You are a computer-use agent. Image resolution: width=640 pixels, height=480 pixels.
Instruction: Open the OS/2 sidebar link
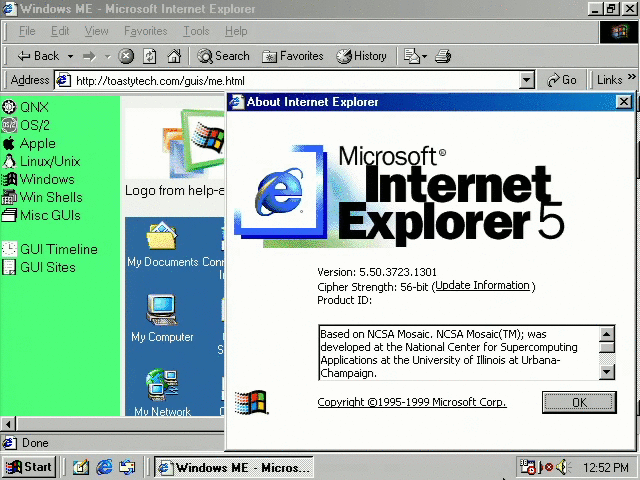pos(35,125)
